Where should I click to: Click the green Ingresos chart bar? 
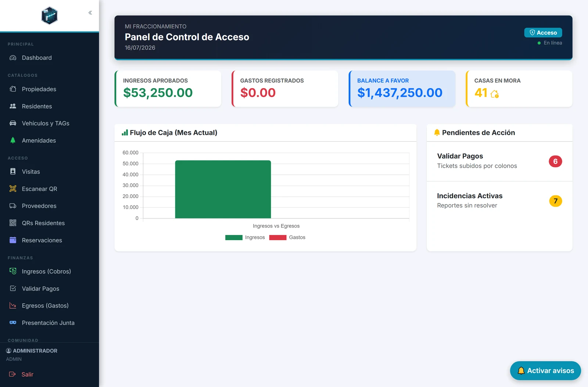click(223, 189)
